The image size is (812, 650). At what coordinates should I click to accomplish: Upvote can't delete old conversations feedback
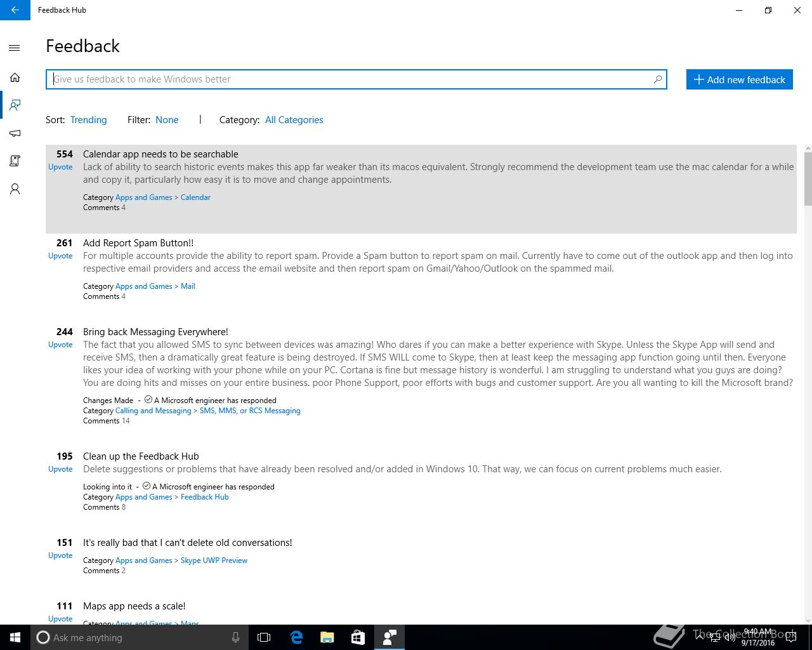click(x=60, y=555)
